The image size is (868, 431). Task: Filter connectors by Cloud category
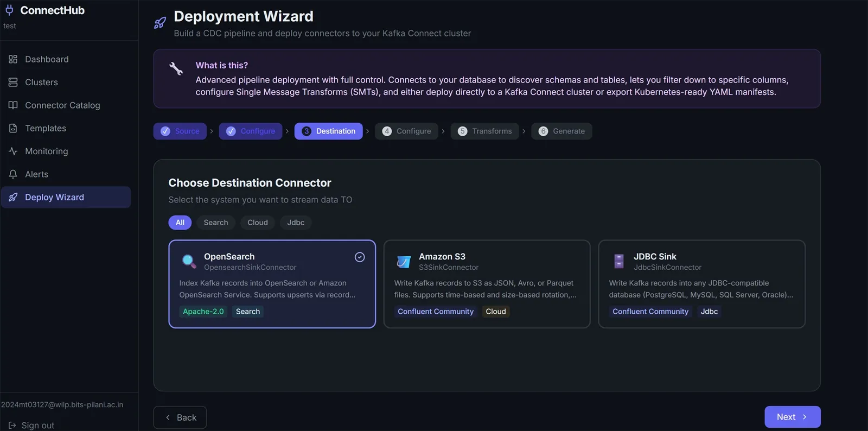258,223
